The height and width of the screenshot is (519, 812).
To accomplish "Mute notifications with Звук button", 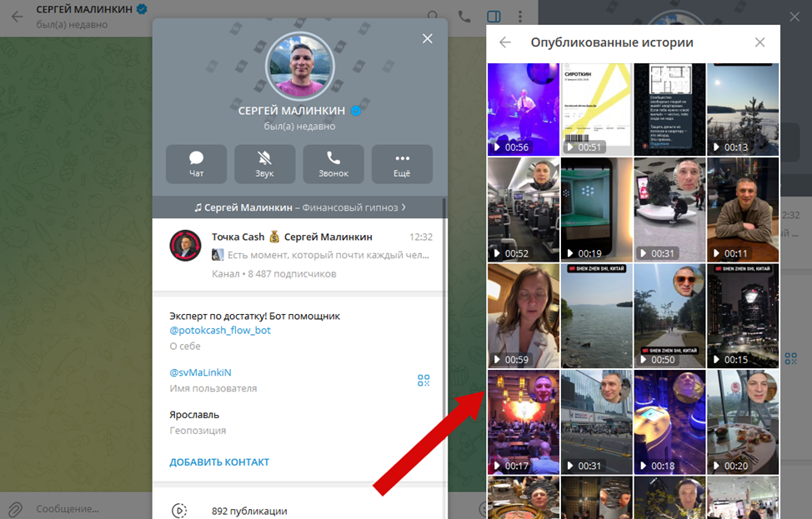I will tap(264, 164).
